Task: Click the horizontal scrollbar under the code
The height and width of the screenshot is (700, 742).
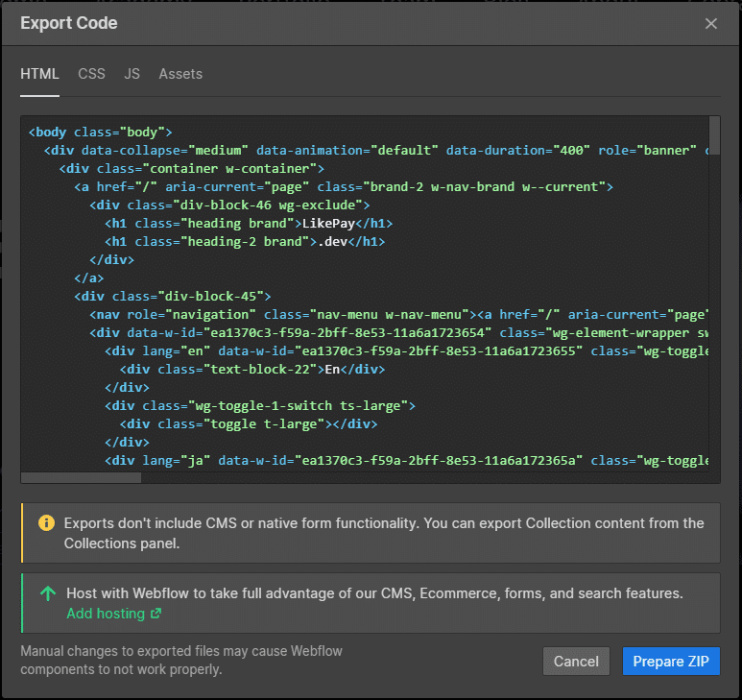Action: [81, 477]
